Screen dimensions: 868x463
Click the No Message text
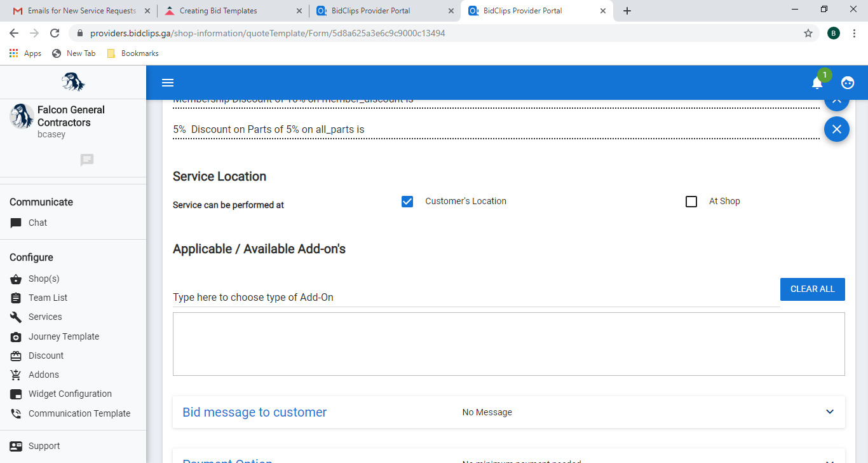[487, 413]
